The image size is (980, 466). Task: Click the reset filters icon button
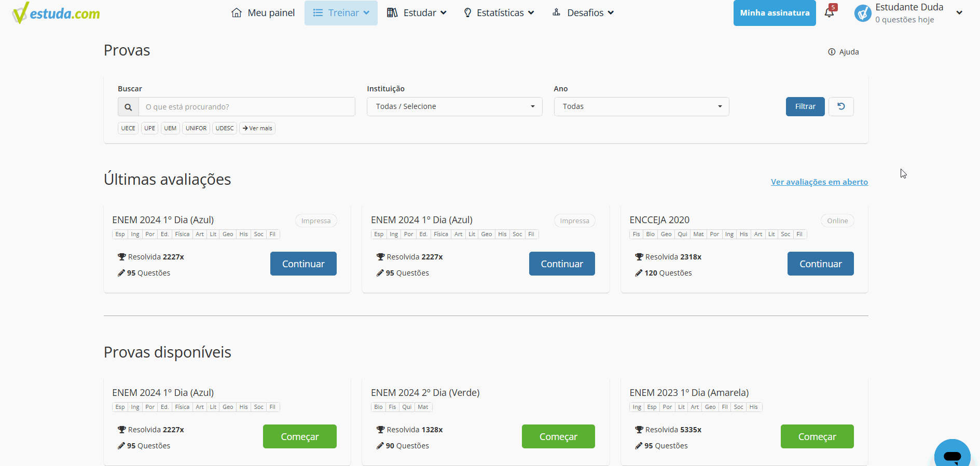pos(841,106)
